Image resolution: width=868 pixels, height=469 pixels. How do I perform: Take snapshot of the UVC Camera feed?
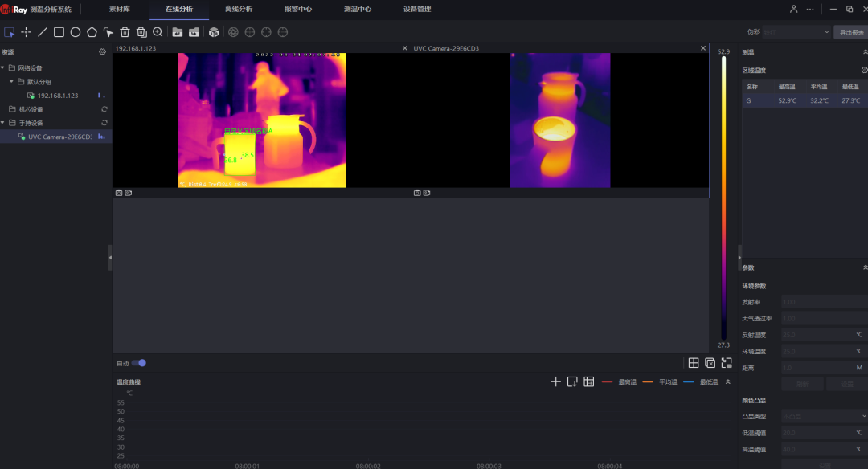[x=417, y=193]
